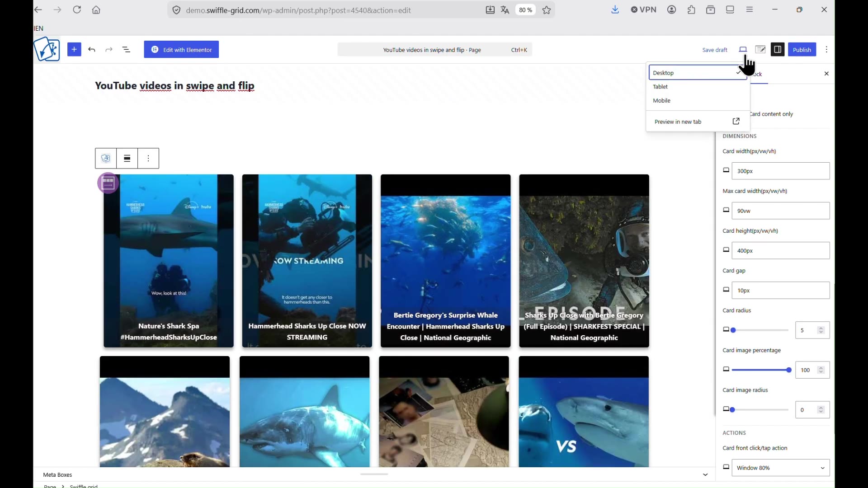Select the VS shark video card
Screen dimensions: 868x488
[x=584, y=412]
